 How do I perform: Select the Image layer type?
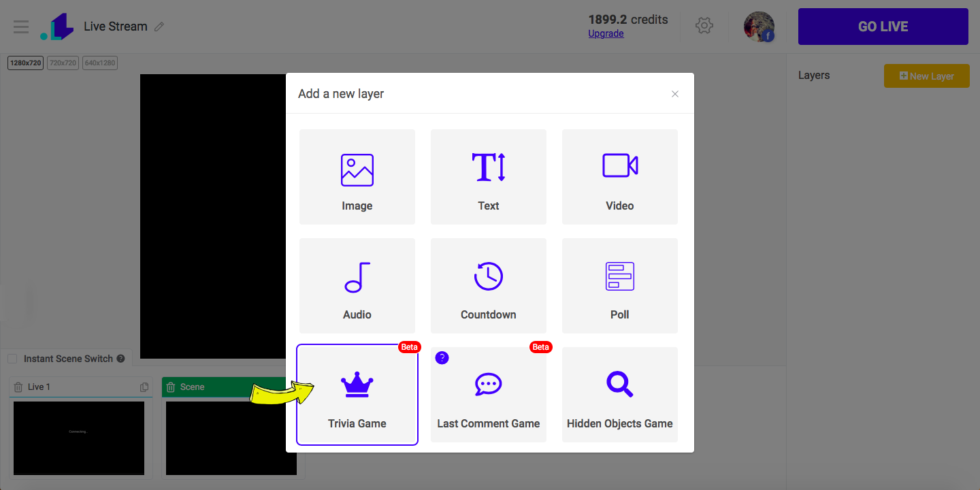[357, 177]
